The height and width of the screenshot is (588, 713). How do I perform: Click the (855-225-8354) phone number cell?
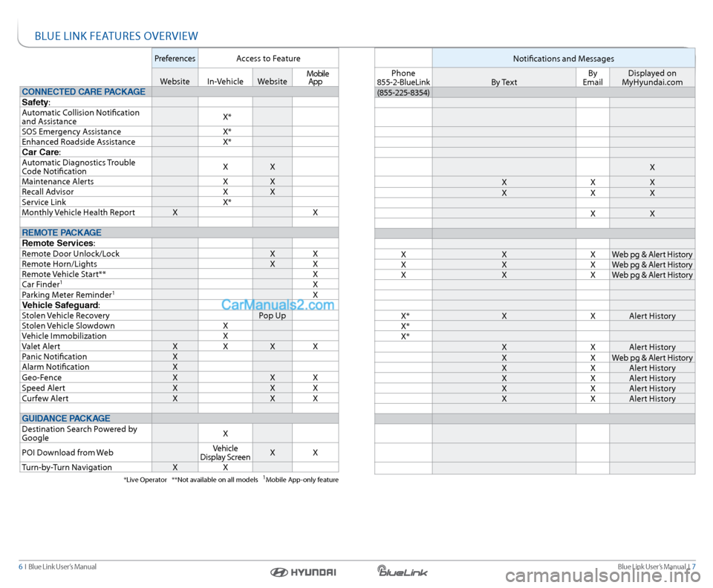coord(403,92)
